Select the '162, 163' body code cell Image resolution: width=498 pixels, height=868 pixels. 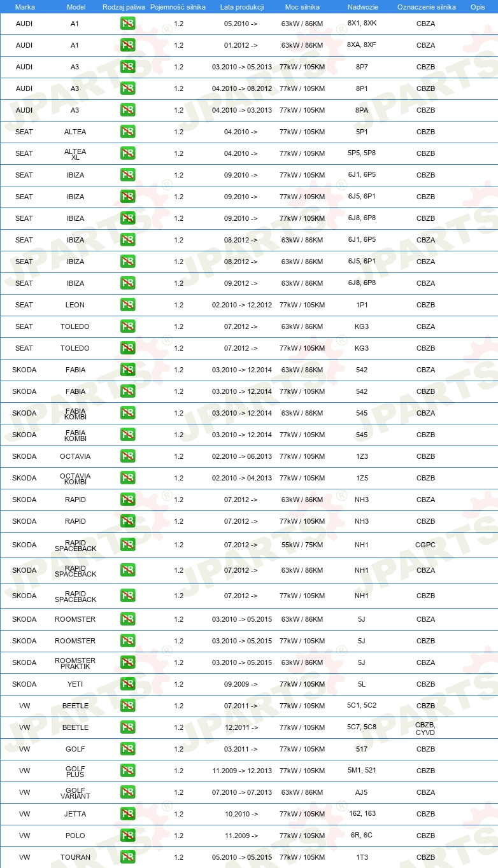click(362, 813)
